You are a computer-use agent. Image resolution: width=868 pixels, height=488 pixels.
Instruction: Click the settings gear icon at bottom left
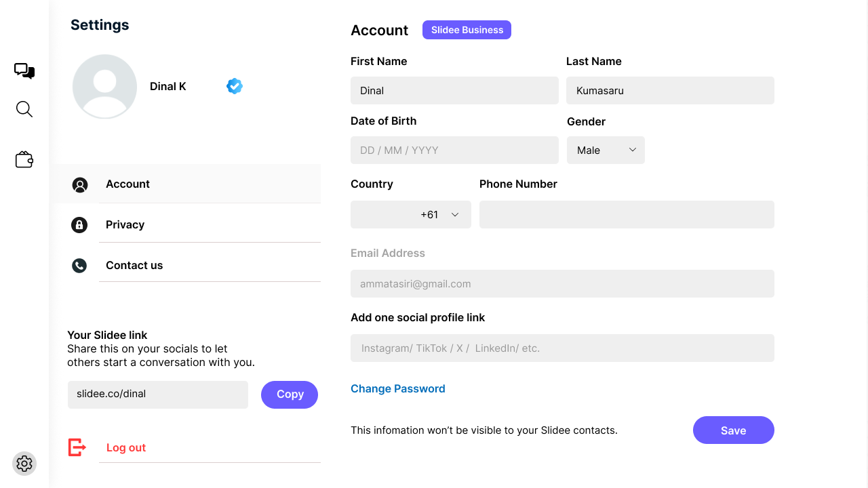click(24, 464)
